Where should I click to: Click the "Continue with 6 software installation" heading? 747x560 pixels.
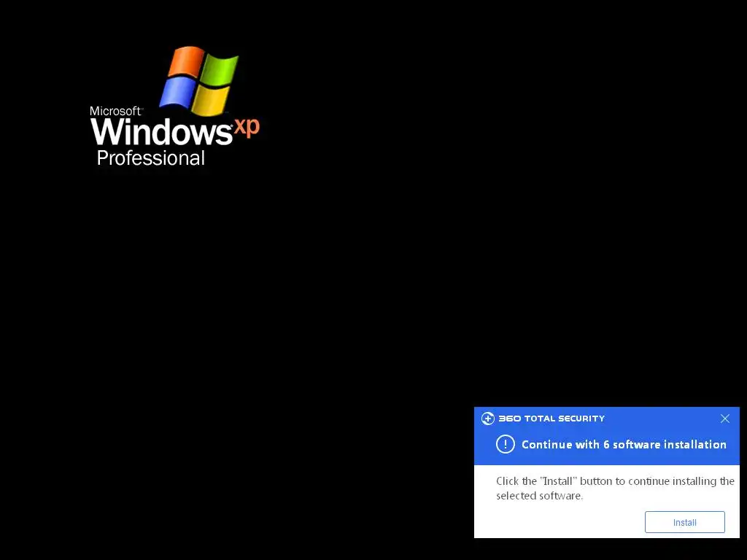click(x=624, y=444)
